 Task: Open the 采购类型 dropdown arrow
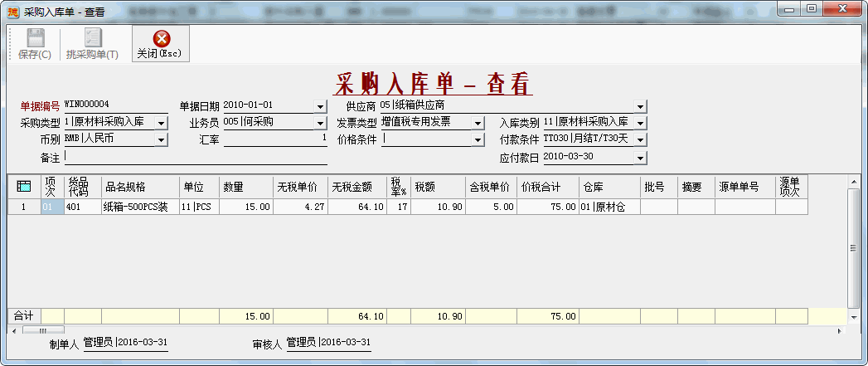point(161,123)
